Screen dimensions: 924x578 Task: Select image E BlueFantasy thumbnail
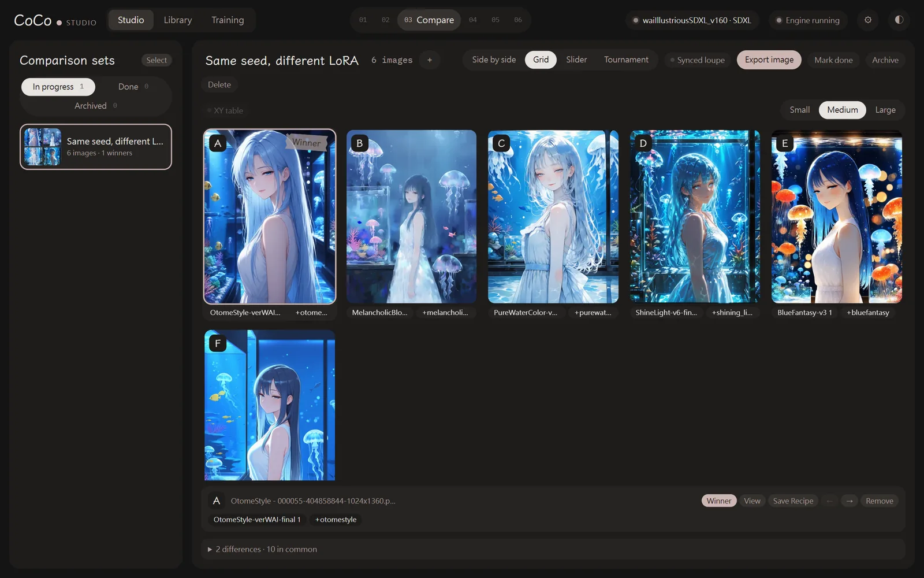tap(837, 217)
